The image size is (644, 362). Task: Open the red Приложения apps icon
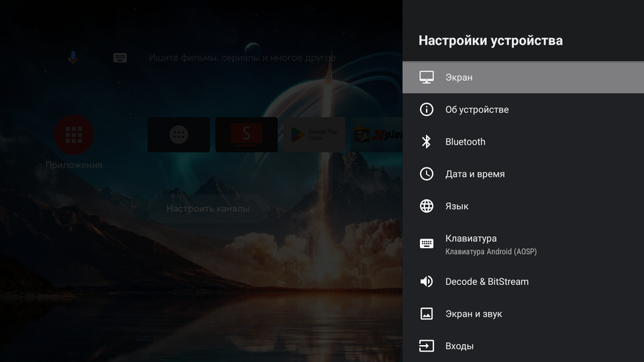click(74, 135)
